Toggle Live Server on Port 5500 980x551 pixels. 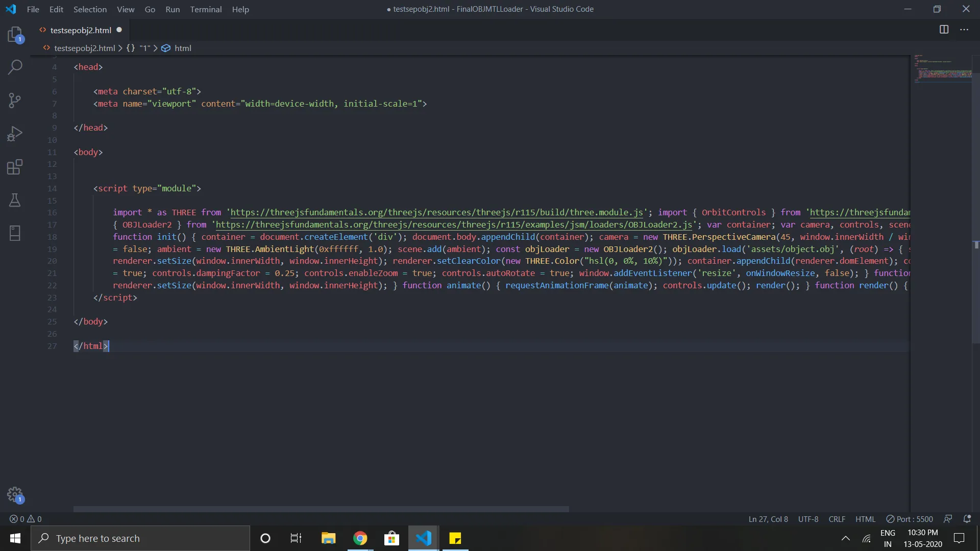910,519
